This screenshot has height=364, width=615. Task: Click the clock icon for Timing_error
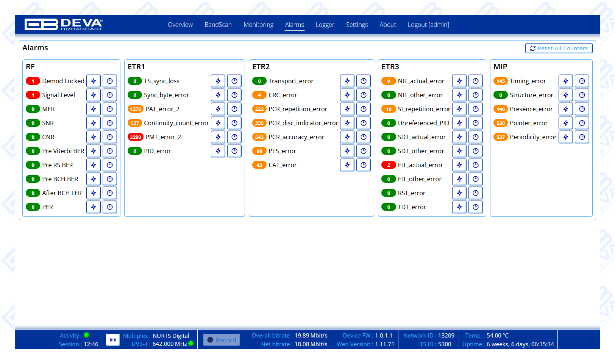582,81
